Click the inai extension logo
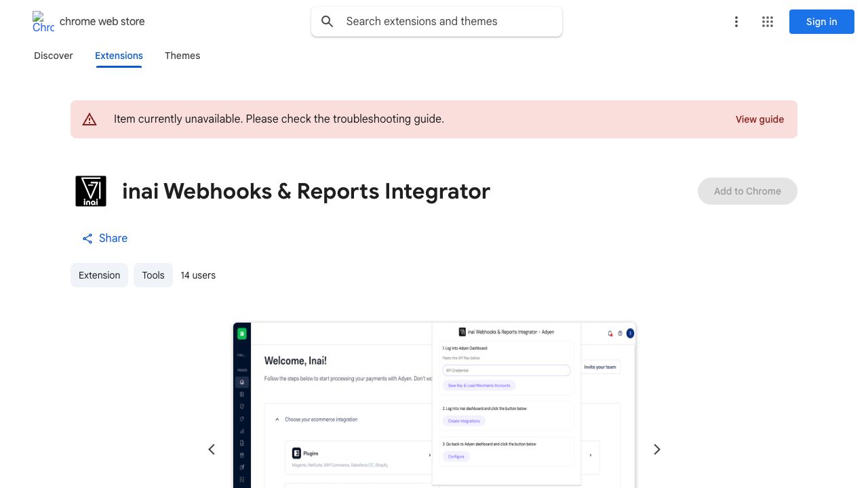The image size is (868, 488). [91, 191]
